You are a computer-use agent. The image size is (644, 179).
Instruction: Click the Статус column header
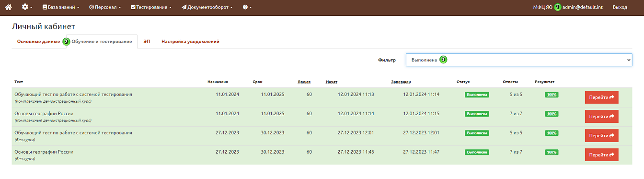pos(463,82)
